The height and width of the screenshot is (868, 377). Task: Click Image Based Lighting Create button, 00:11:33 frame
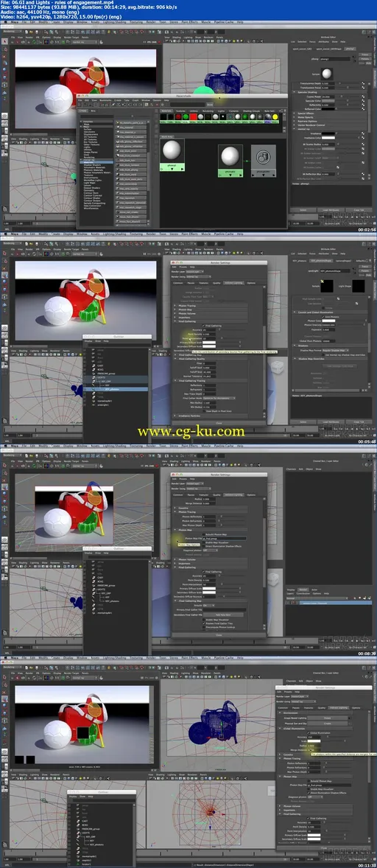click(327, 718)
